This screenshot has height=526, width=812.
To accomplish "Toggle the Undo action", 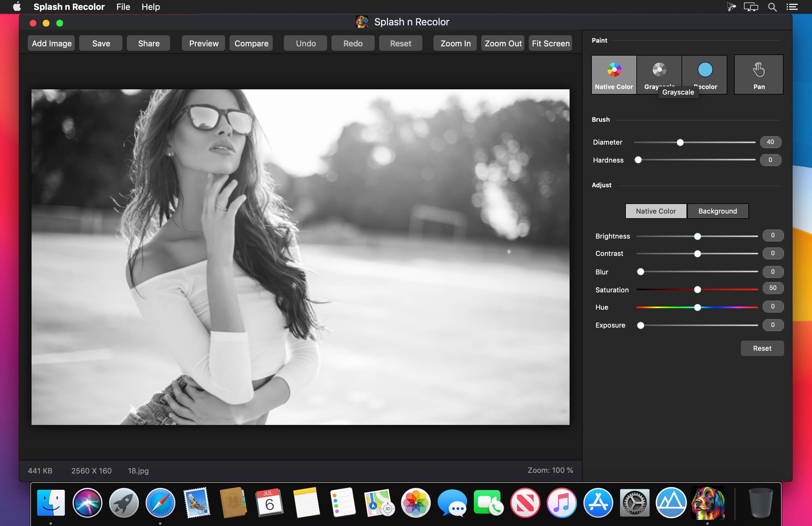I will point(306,43).
